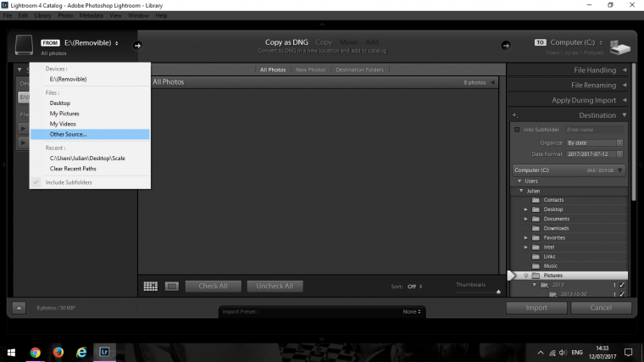Show fewer options with the arrow button
The width and height of the screenshot is (644, 362).
(19, 308)
